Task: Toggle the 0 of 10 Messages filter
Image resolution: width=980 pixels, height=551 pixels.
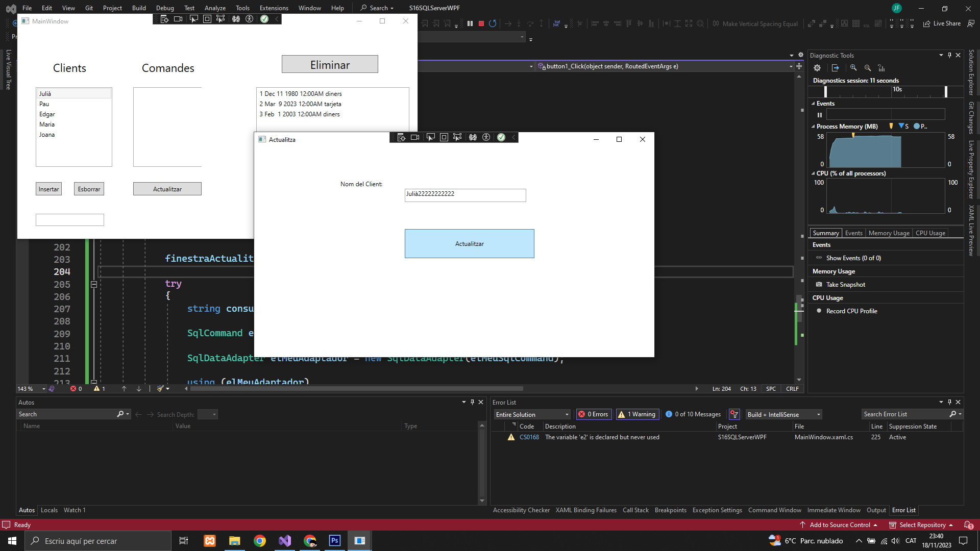Action: [x=693, y=414]
